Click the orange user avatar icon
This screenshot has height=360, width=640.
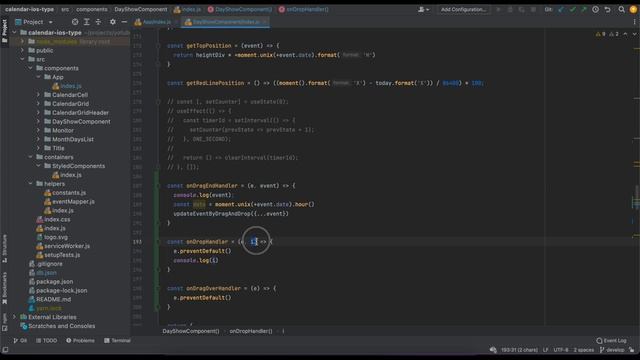click(x=633, y=9)
